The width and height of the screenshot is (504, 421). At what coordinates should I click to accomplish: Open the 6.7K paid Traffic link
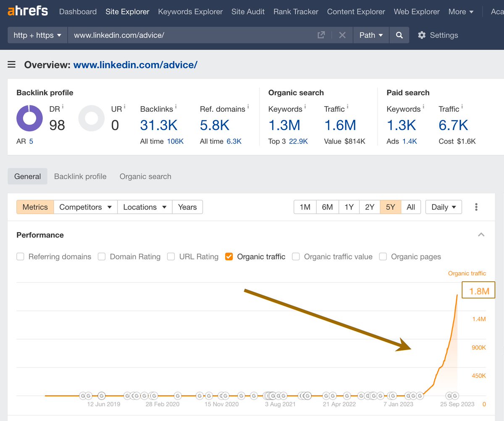tap(453, 125)
